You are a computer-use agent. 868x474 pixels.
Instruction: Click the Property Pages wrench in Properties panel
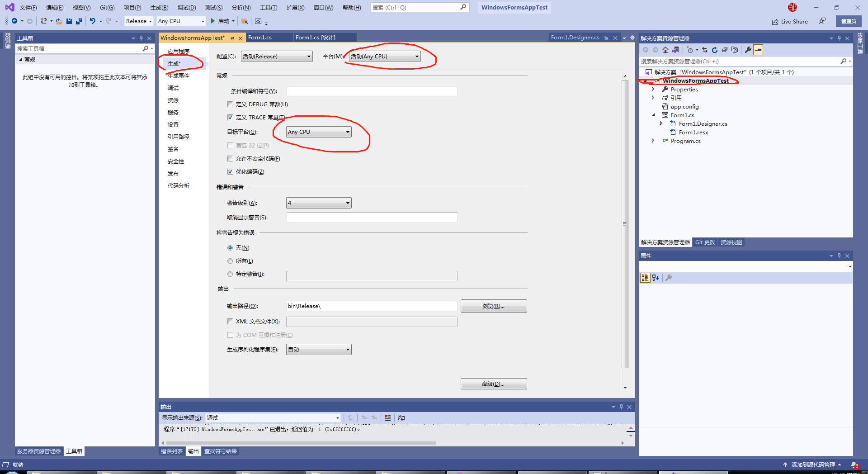tap(669, 278)
